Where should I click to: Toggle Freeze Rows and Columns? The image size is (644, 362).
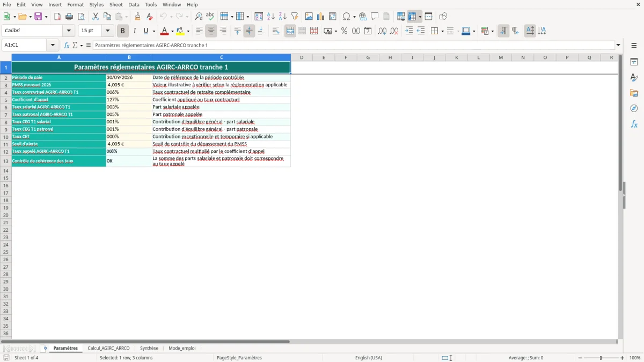click(x=412, y=17)
